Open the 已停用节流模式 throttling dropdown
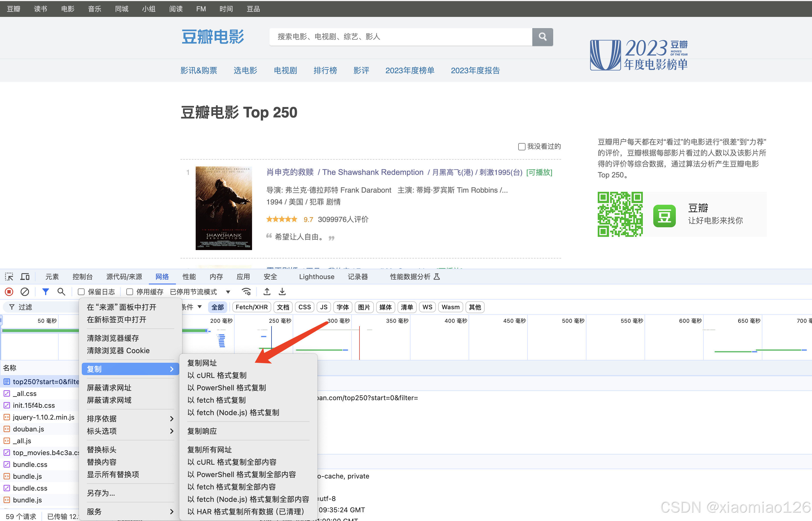The image size is (812, 521). tap(200, 292)
